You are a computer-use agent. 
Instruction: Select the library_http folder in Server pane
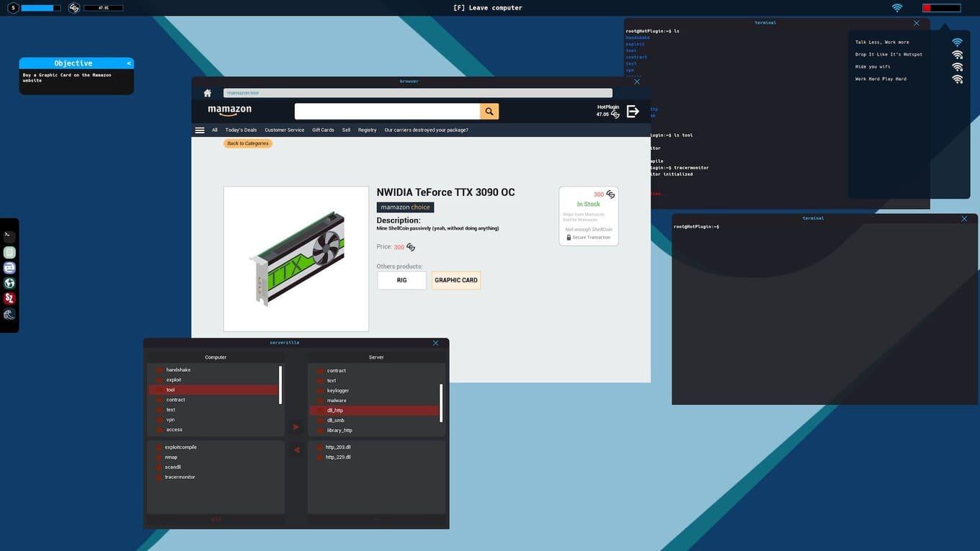click(x=374, y=431)
